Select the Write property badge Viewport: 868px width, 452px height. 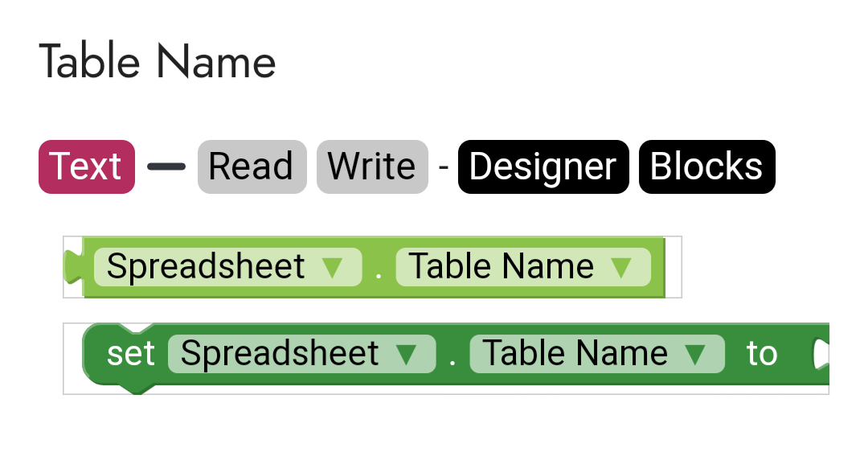click(x=371, y=166)
